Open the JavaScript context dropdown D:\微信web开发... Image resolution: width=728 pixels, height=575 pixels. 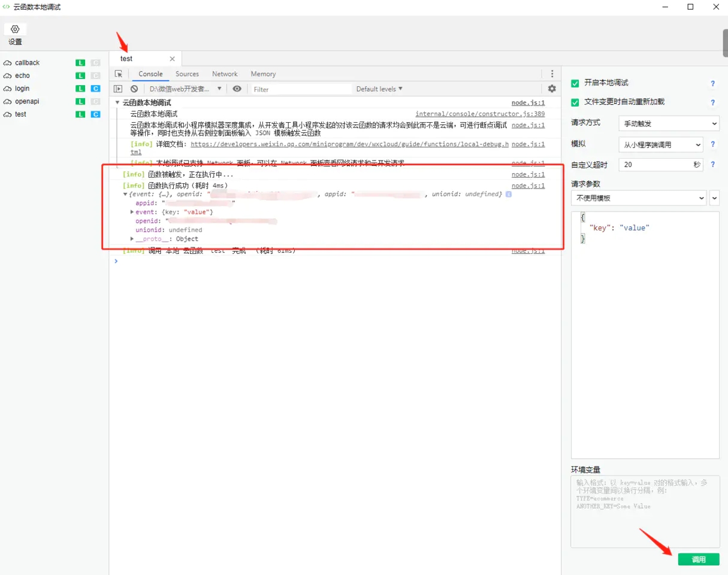tap(186, 89)
